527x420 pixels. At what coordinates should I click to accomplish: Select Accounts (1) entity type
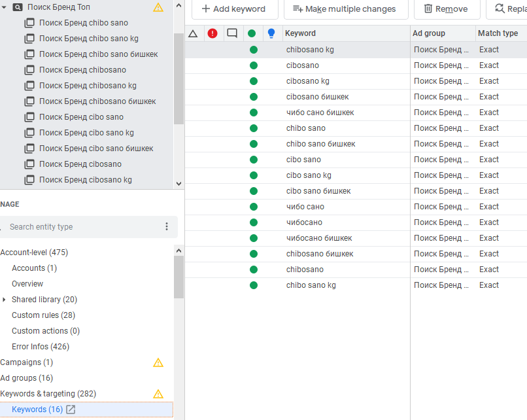34,268
